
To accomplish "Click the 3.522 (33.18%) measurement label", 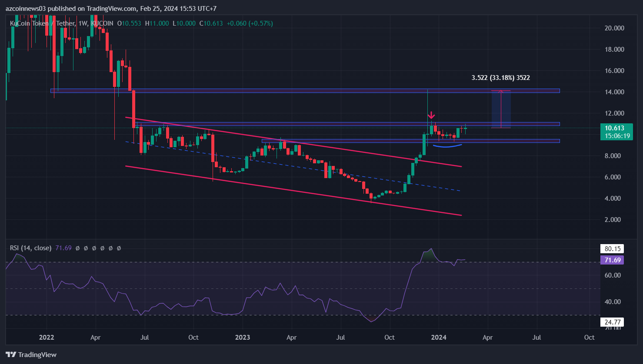I will pos(501,78).
